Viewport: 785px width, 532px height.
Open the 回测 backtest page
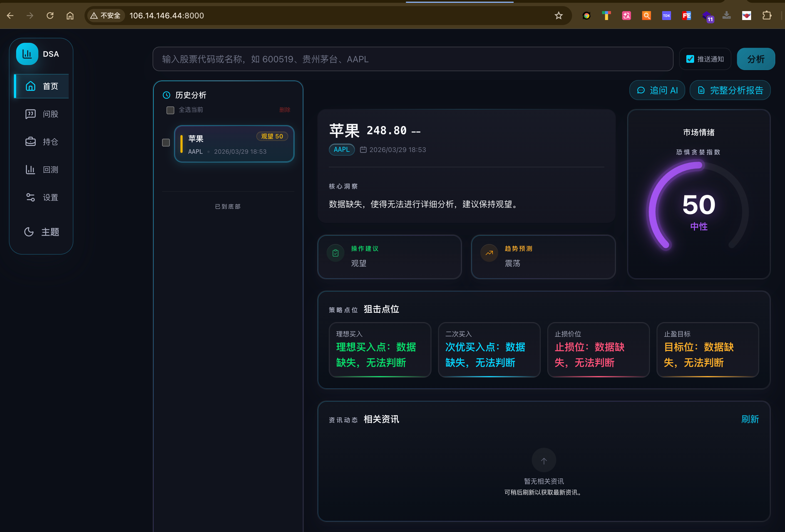[x=41, y=170]
